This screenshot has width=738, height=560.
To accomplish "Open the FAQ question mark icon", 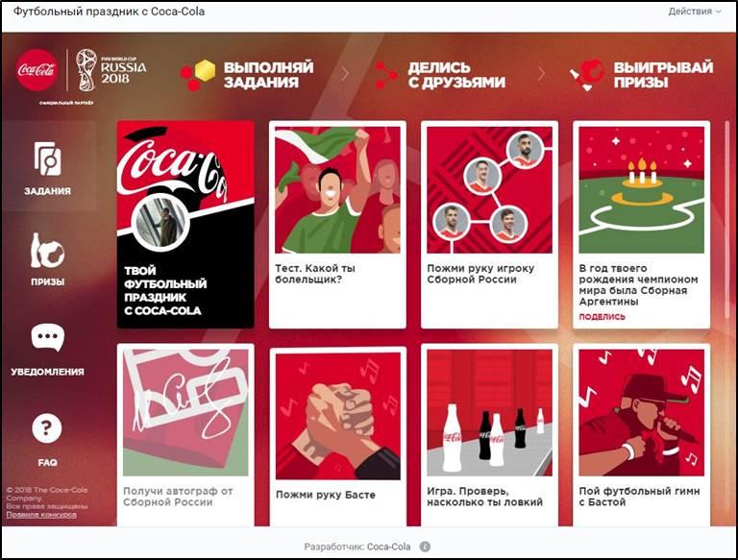I will coord(46,428).
